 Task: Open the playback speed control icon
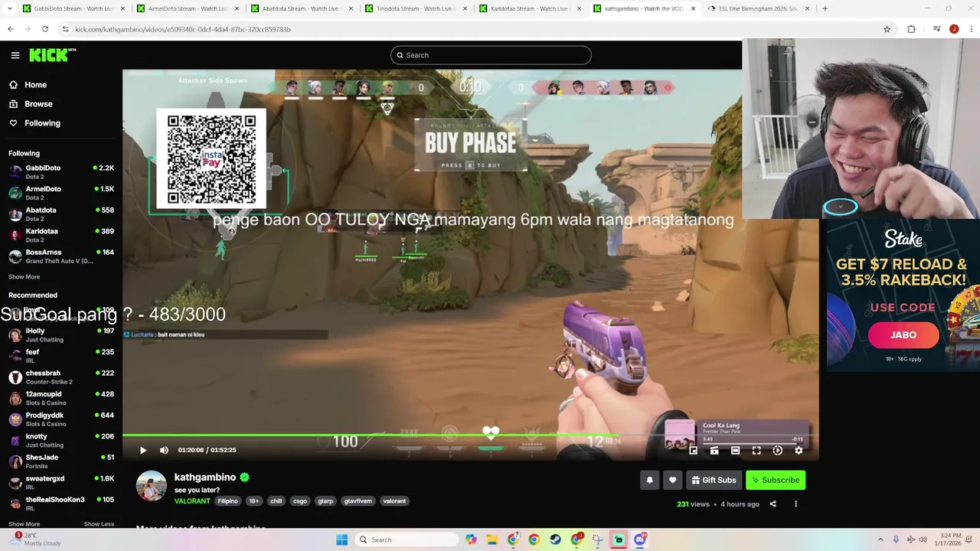click(x=777, y=451)
